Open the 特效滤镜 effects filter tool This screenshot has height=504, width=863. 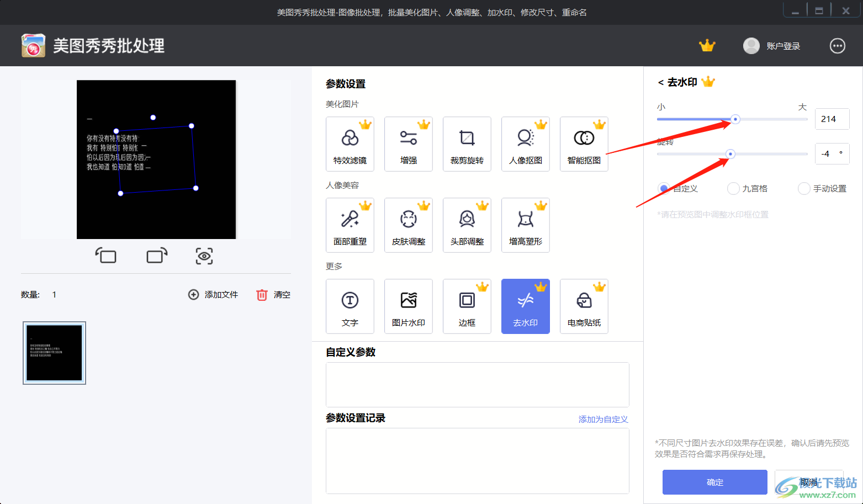coord(350,144)
